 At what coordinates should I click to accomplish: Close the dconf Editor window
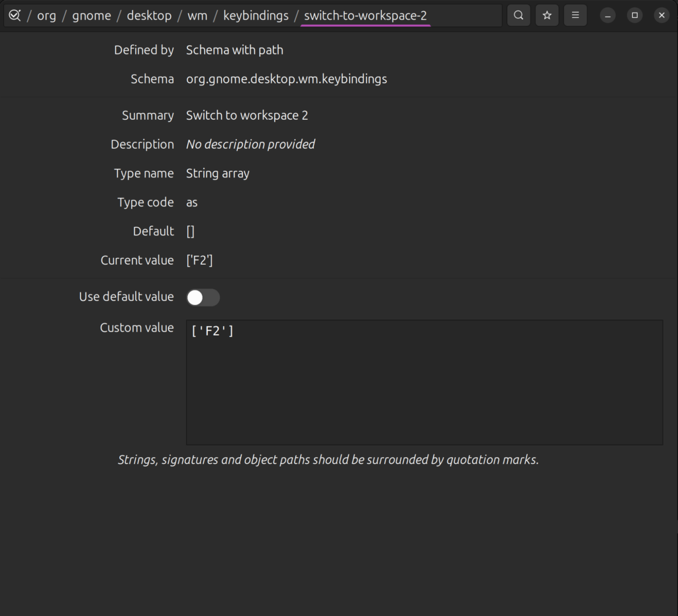(661, 15)
